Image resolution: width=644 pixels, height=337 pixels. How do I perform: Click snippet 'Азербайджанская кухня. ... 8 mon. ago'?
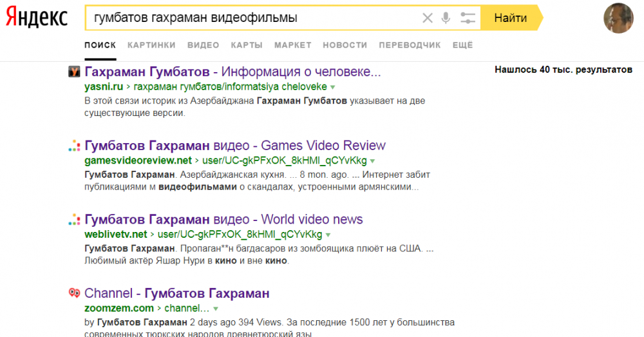point(265,175)
